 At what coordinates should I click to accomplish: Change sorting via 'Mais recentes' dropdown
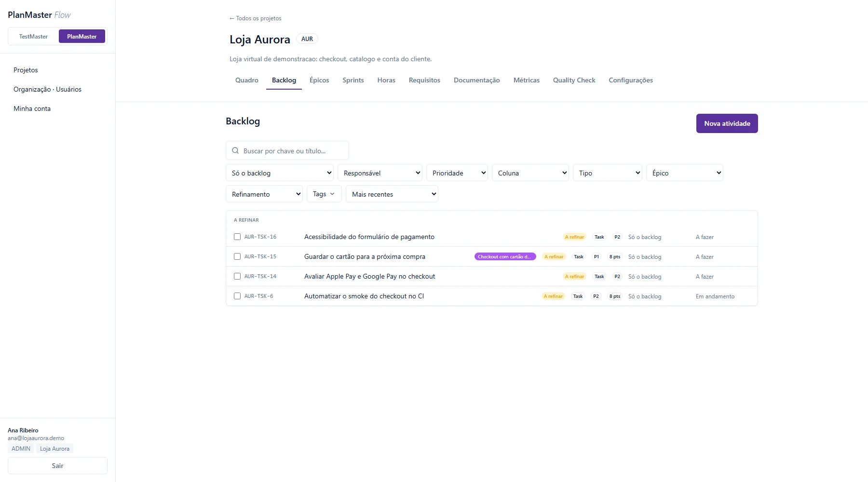[x=392, y=194]
